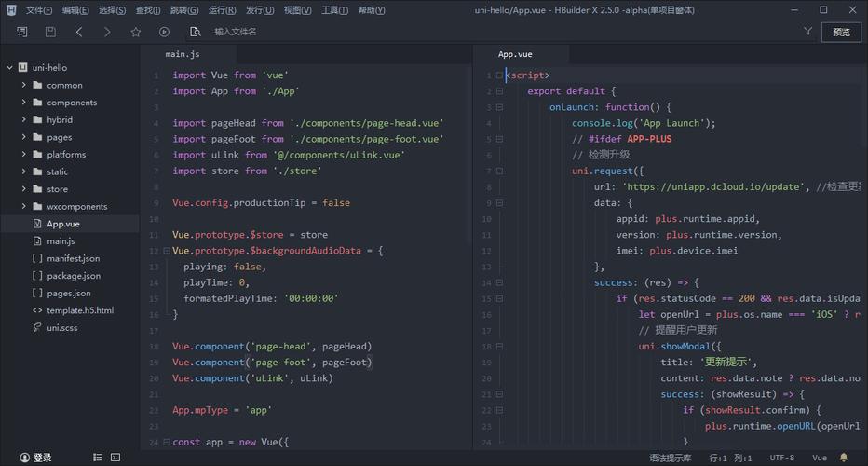Open the terminal icon in status bar

pyautogui.click(x=115, y=457)
